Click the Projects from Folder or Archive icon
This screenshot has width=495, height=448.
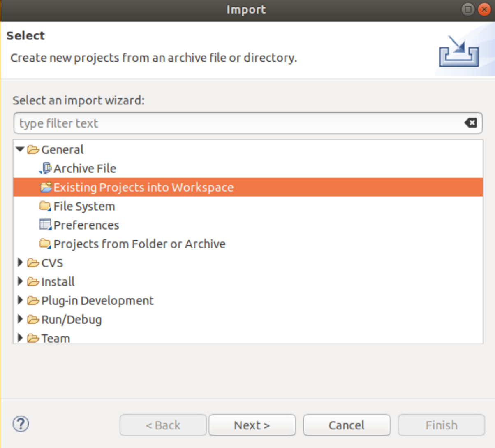click(46, 244)
